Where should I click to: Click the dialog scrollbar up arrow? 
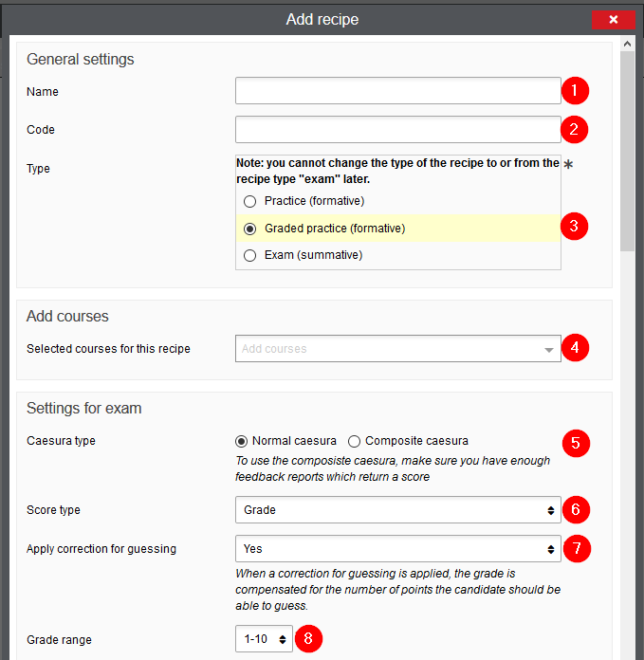click(x=627, y=44)
